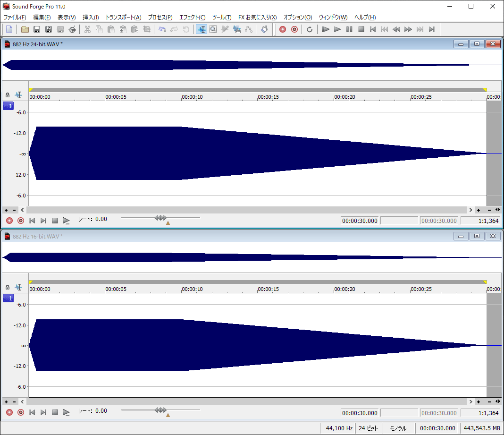Open the 表示(V) menu
504x435 pixels.
point(67,17)
